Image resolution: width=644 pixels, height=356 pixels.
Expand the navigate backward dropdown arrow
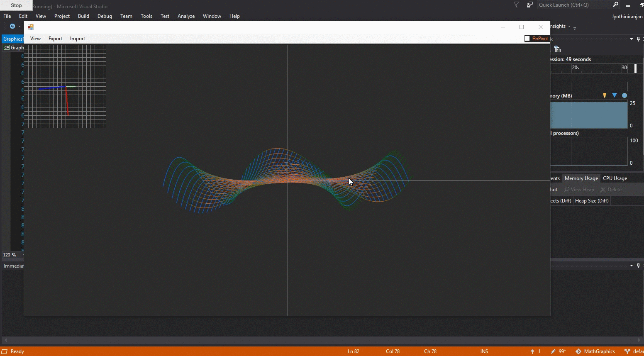(x=20, y=27)
